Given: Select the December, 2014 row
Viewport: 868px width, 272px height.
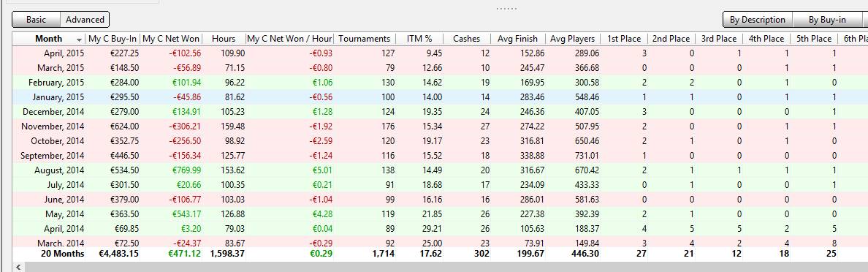Looking at the screenshot, I should pyautogui.click(x=440, y=111).
